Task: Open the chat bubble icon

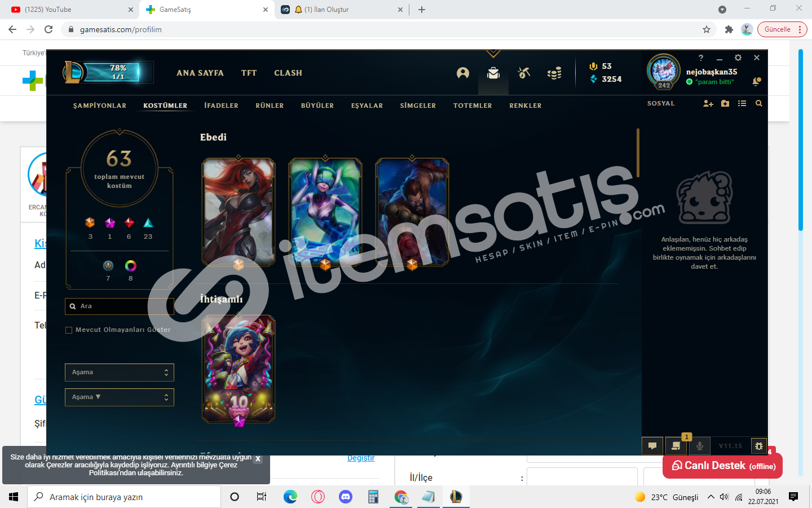Action: click(x=652, y=446)
